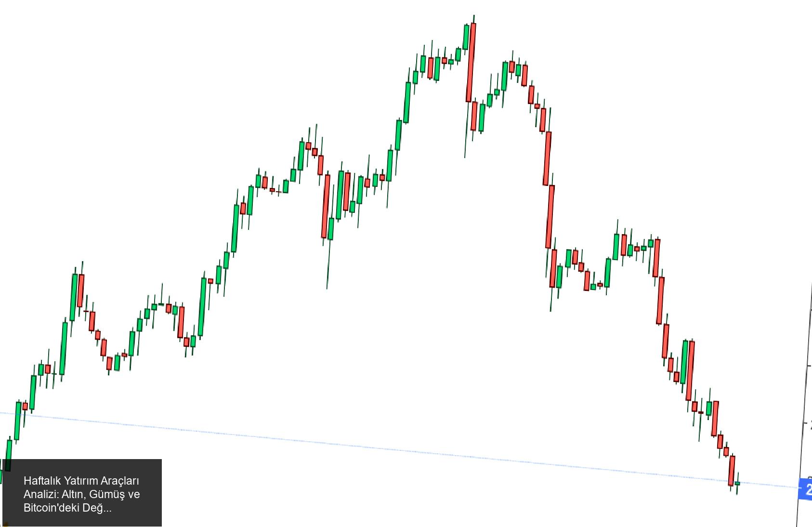Click the upper of two long red steep-drop candles
Viewport: 812px width, 527px height.
coord(547,158)
